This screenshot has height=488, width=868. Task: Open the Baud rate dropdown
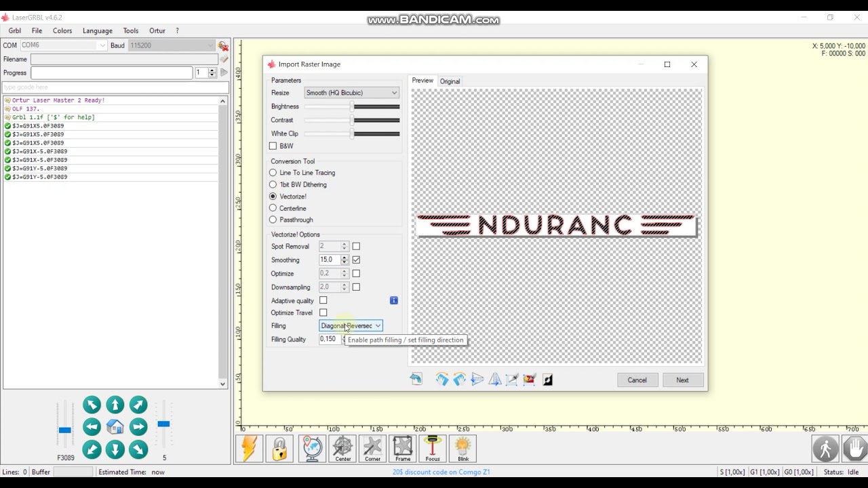coord(172,45)
